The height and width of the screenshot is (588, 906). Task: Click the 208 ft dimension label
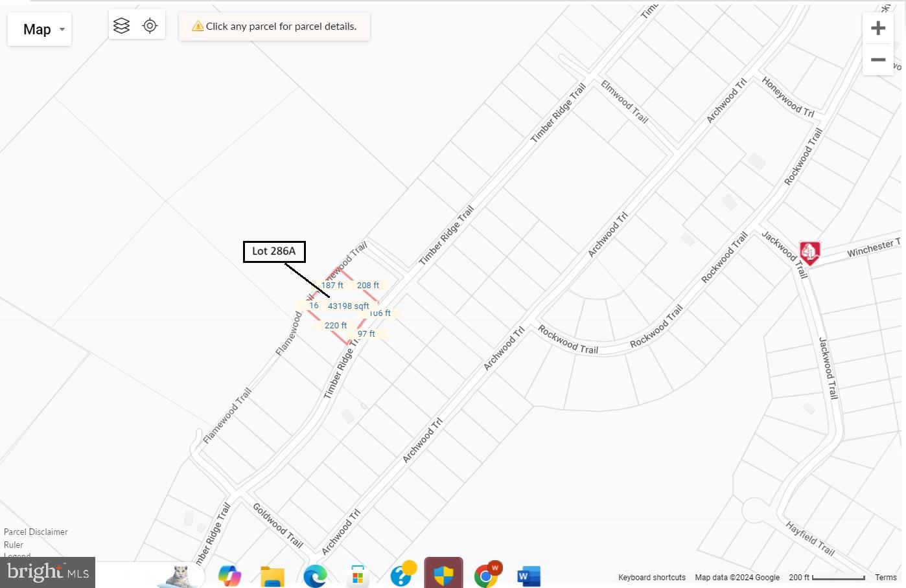click(x=368, y=285)
